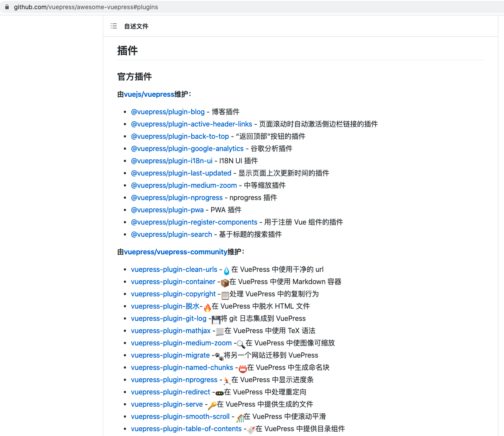Click the 官方插件 subheading

point(135,77)
